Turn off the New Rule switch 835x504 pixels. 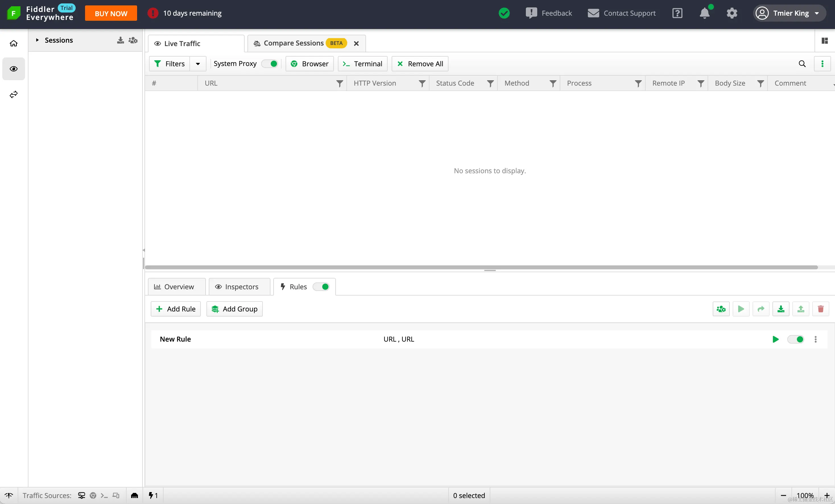(x=795, y=339)
